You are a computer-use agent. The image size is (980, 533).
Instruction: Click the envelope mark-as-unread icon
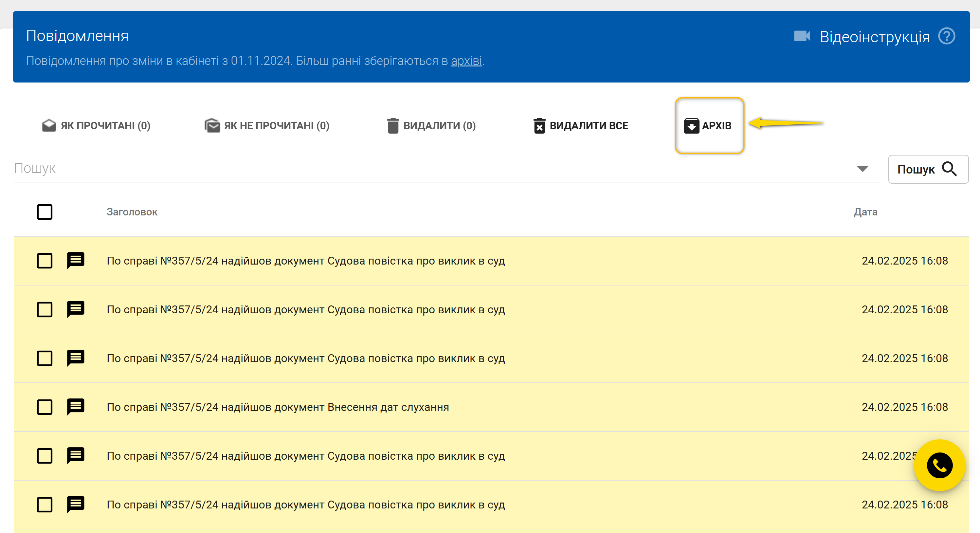point(212,125)
